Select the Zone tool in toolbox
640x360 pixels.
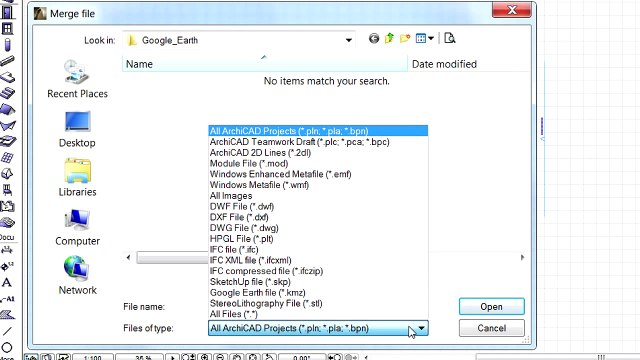click(x=7, y=206)
